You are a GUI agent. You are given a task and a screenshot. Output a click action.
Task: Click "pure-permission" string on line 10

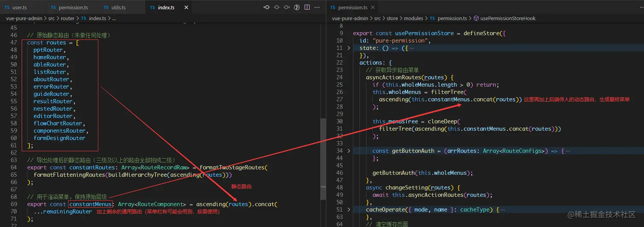click(x=401, y=40)
